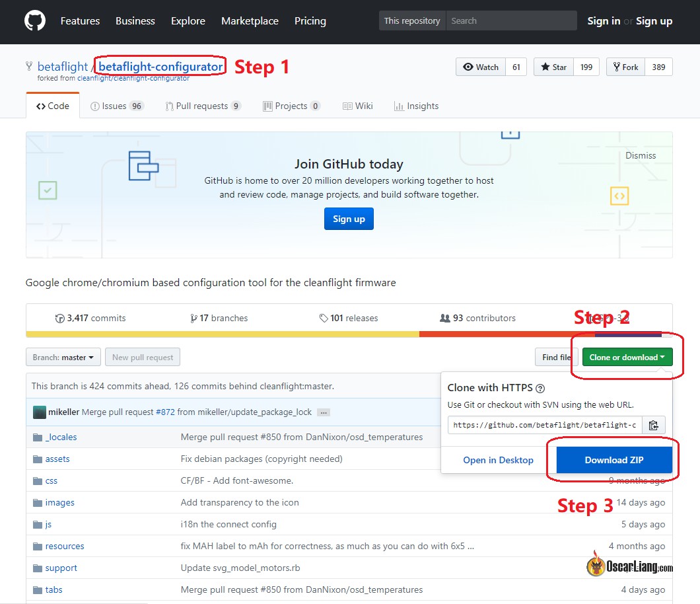Open the tabs folder
This screenshot has height=604, width=700.
[54, 590]
